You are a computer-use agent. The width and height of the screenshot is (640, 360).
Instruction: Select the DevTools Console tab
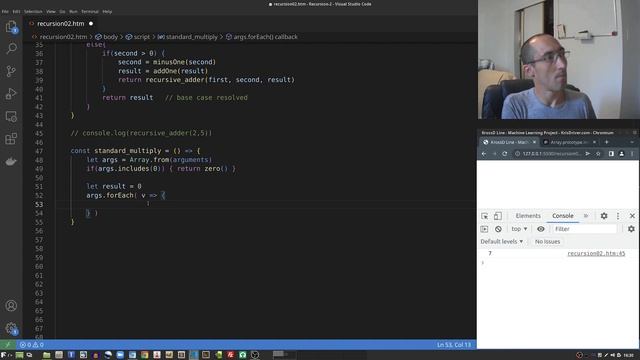[x=562, y=216]
